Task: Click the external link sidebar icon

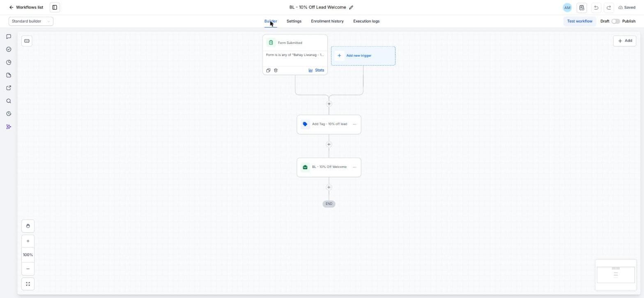Action: pyautogui.click(x=9, y=88)
